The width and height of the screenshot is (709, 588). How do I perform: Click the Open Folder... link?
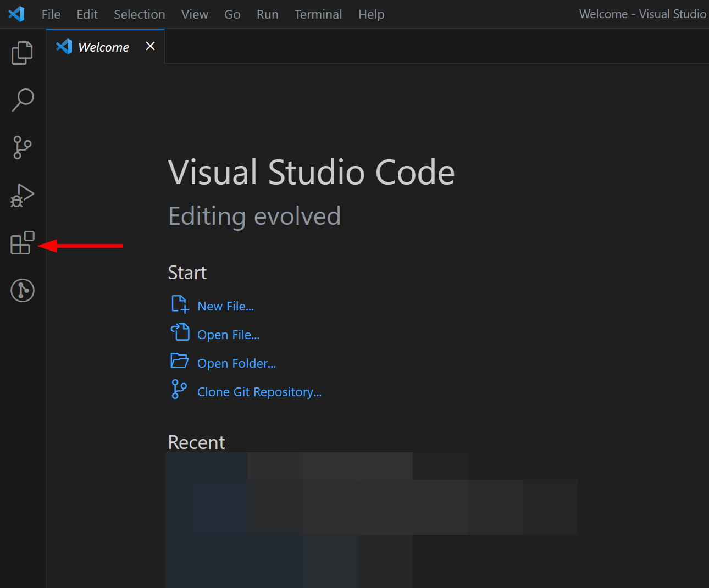[x=236, y=363]
